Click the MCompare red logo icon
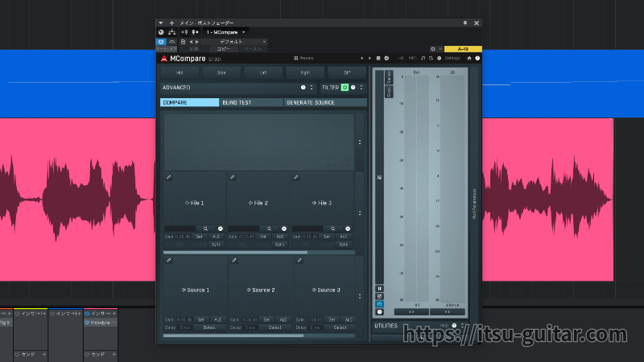This screenshot has width=644, height=362. (x=164, y=59)
